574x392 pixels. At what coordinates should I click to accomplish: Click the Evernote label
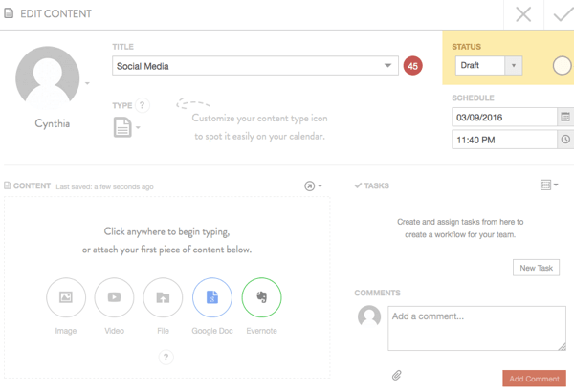click(261, 331)
